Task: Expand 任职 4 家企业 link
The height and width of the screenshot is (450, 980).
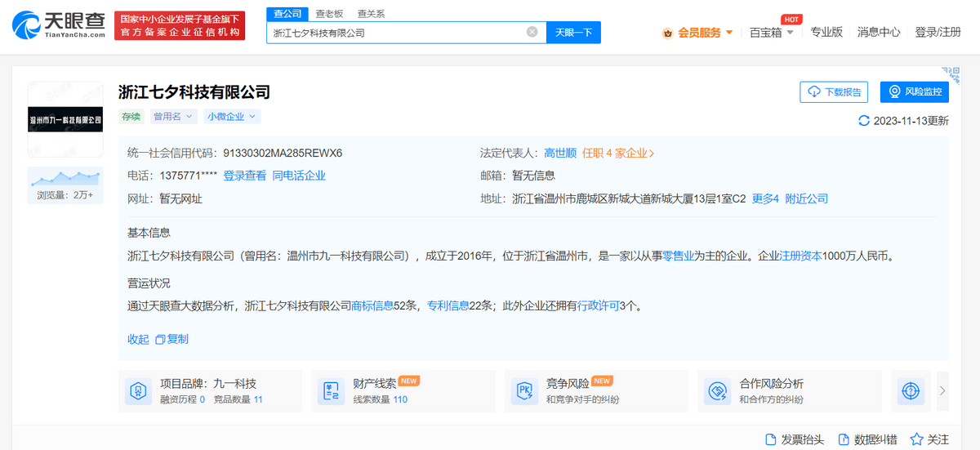Action: [618, 153]
